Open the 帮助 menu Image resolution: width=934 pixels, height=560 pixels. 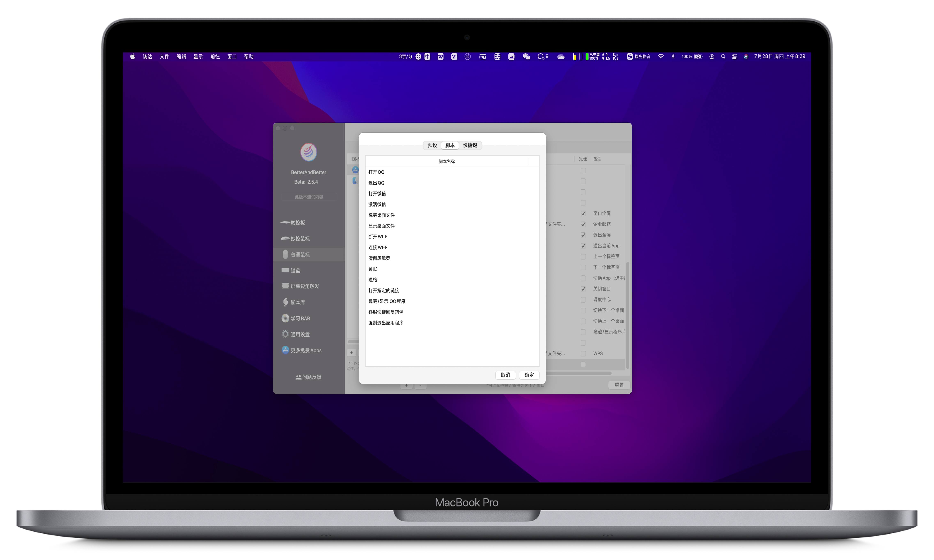249,57
